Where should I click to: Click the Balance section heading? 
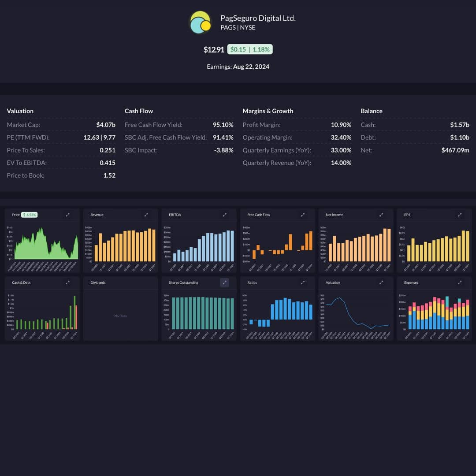pyautogui.click(x=371, y=111)
